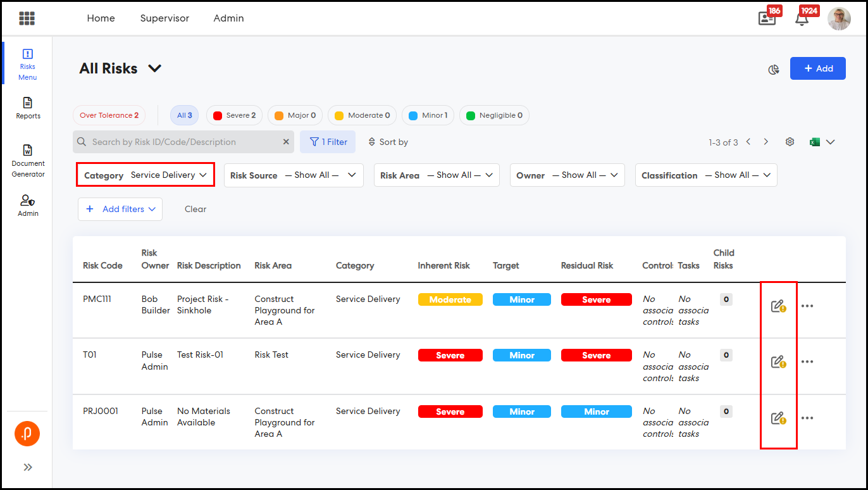Toggle the Minor severity filter chip
Viewport: 868px width, 490px height.
428,115
